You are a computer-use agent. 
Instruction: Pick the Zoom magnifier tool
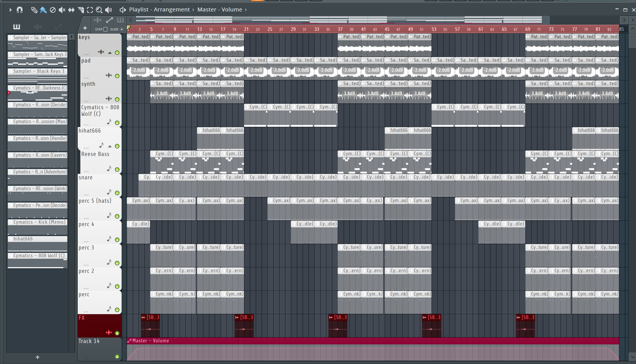coord(99,10)
